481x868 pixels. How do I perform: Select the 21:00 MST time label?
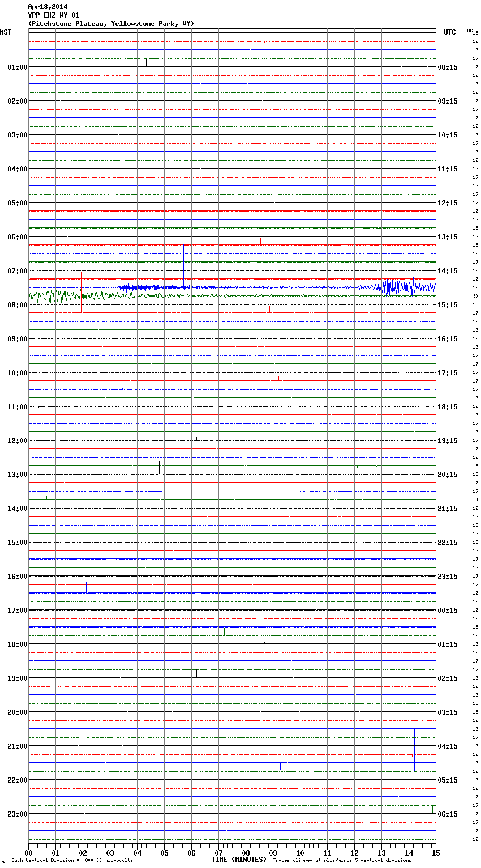coord(17,746)
